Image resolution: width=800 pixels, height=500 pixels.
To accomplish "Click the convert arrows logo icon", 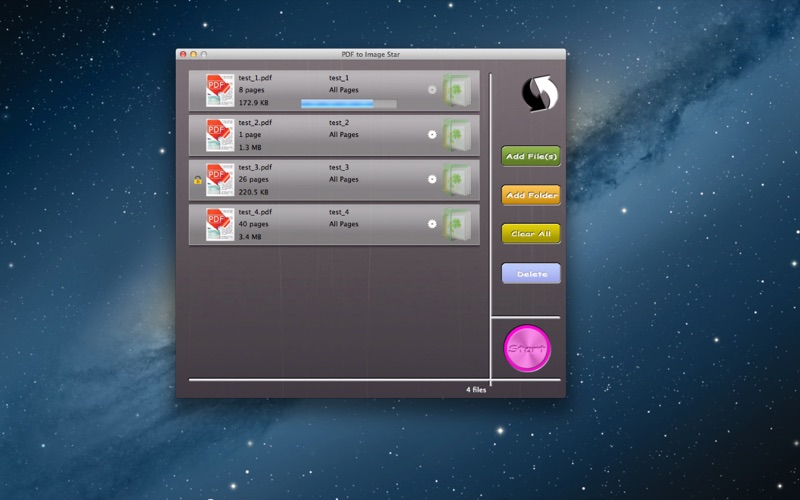I will pos(540,95).
